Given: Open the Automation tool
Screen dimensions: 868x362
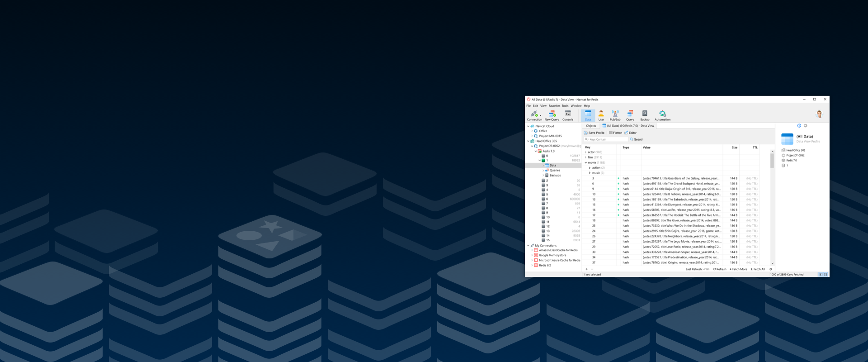Looking at the screenshot, I should click(662, 115).
